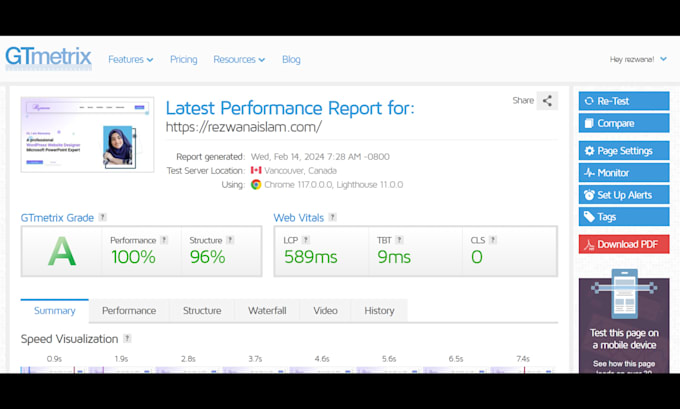Viewport: 680px width, 409px height.
Task: Click the CLS help icon
Action: click(493, 240)
